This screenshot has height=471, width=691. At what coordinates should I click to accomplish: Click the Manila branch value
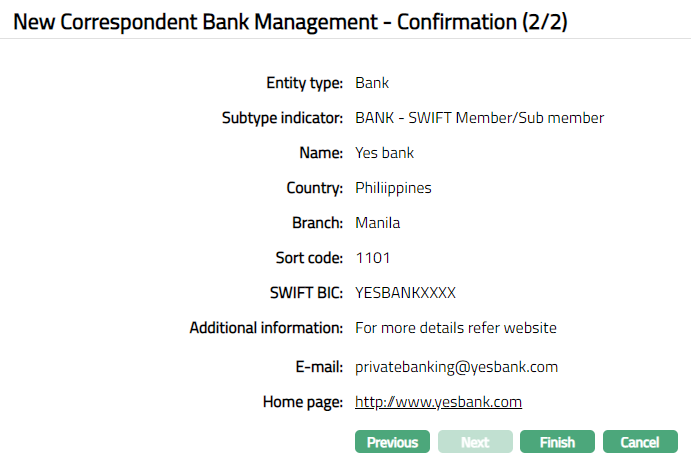pos(377,223)
